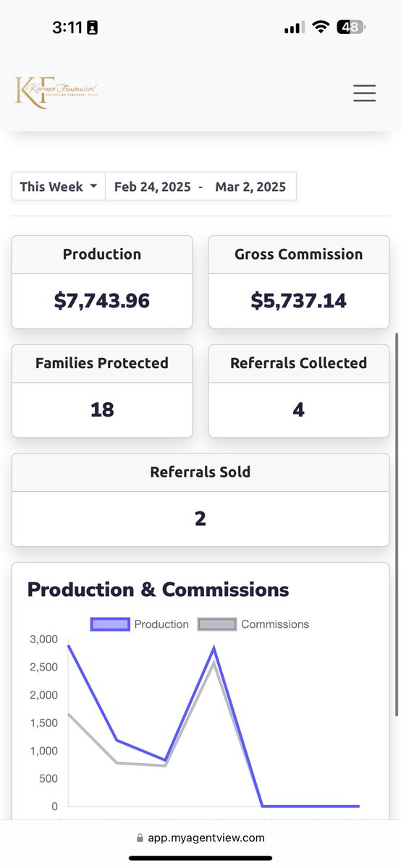Tap the app.myagentview.com address bar

(200, 838)
